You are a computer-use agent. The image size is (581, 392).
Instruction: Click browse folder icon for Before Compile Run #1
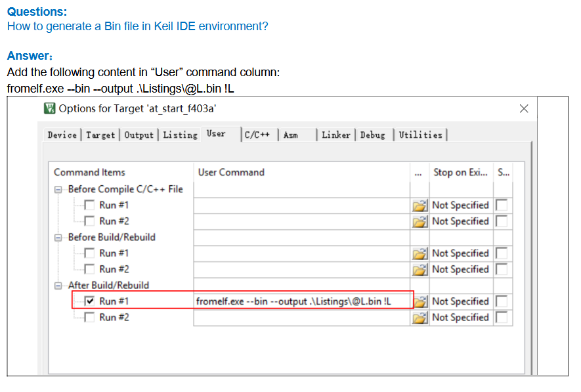click(420, 206)
